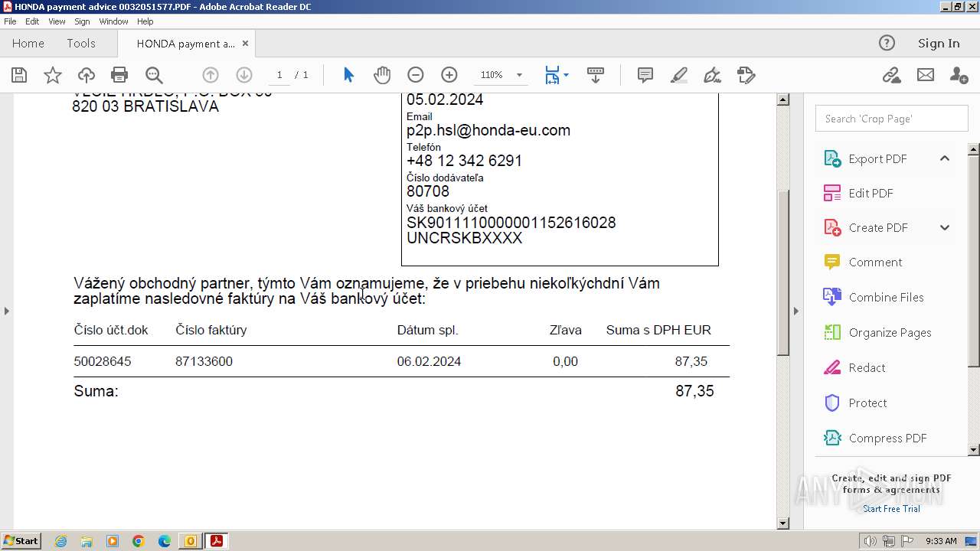Click the page number input field
Screen dimensions: 980x551
279,75
